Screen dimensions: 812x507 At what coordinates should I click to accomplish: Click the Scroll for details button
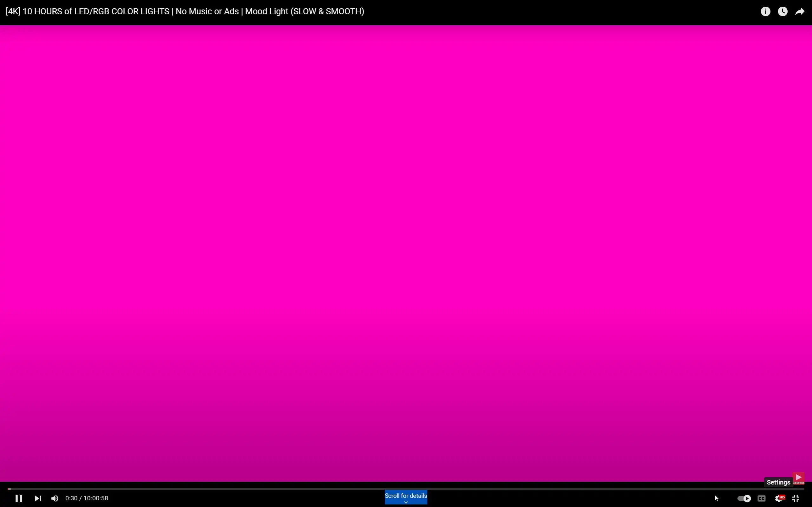point(406,496)
